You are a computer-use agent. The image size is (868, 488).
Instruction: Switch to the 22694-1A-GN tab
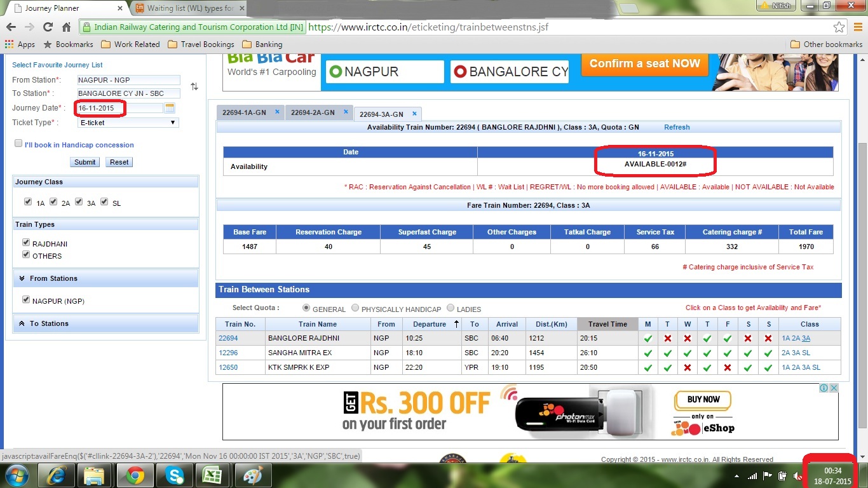pos(244,112)
